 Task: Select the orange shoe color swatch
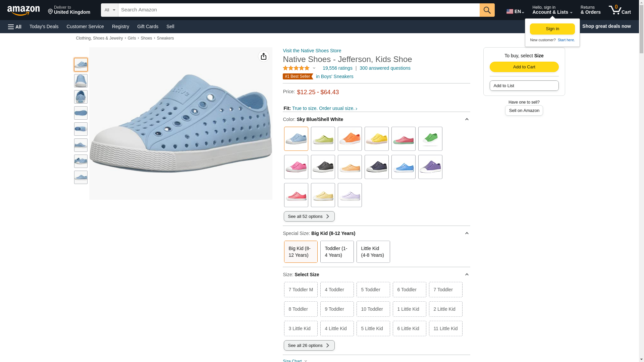(350, 139)
